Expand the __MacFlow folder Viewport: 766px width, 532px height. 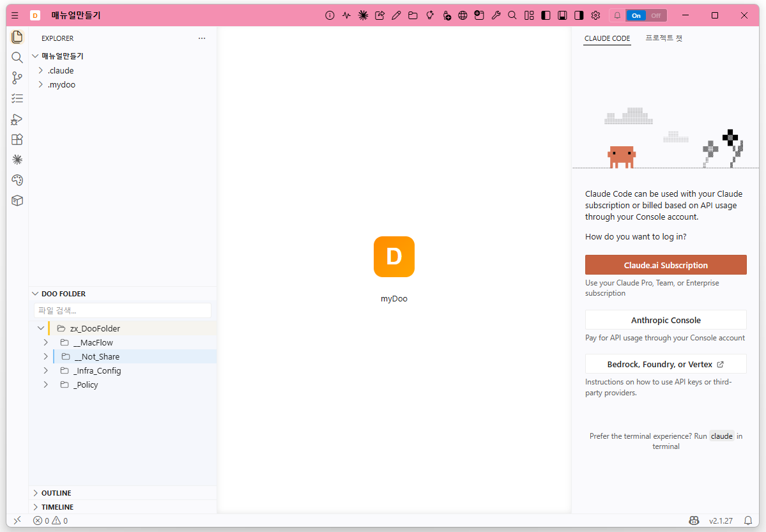point(46,342)
